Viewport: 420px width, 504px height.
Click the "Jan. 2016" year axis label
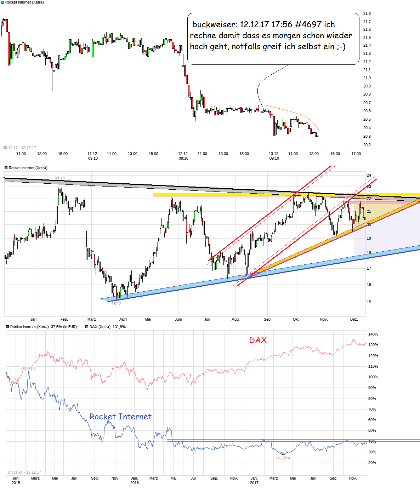[x=135, y=480]
